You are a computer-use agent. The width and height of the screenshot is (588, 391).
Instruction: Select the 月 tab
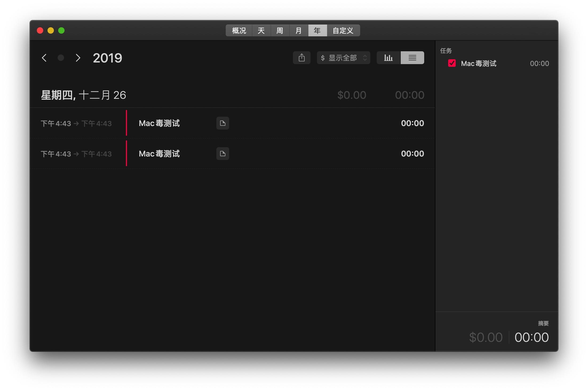(299, 31)
